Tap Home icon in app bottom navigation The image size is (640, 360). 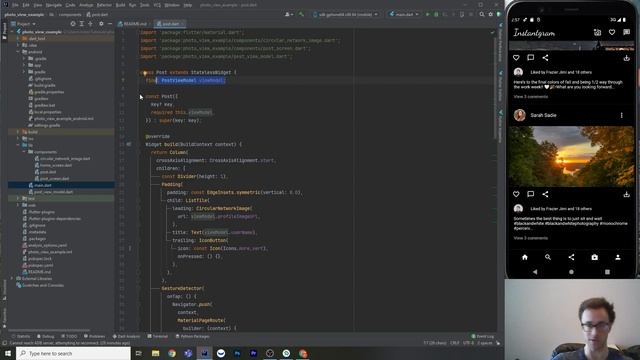(525, 257)
